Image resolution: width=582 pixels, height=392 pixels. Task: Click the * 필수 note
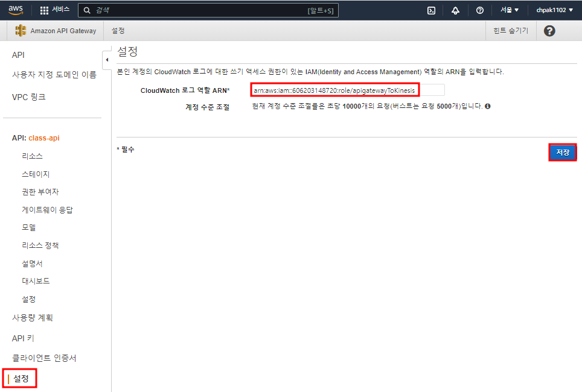pyautogui.click(x=126, y=150)
